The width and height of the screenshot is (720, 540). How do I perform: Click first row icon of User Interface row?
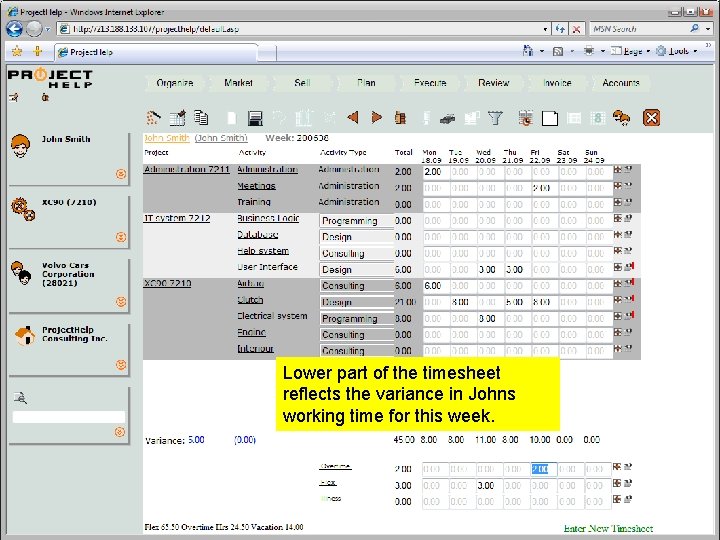(x=618, y=267)
